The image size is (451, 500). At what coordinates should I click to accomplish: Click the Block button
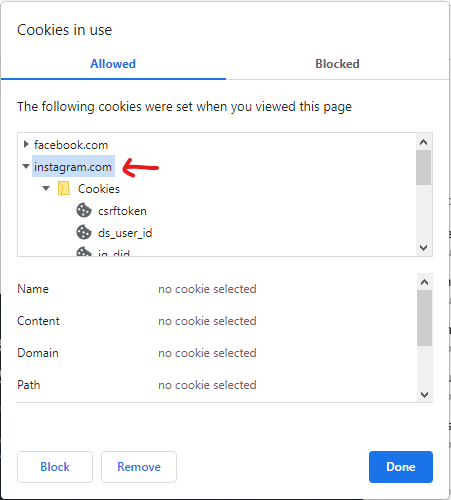click(x=55, y=467)
